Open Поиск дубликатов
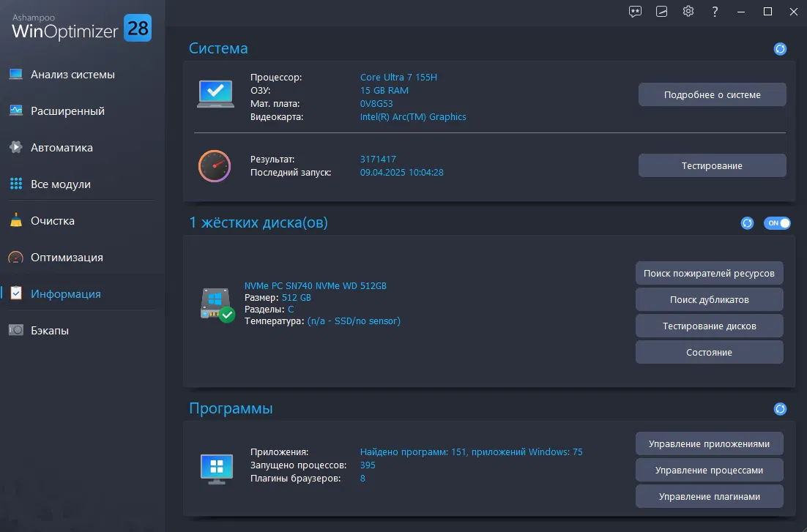 [x=709, y=299]
